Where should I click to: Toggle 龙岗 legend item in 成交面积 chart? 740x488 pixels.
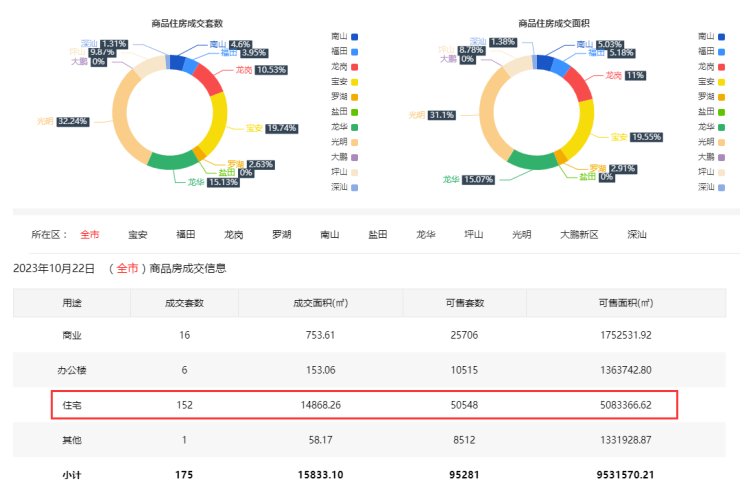click(x=714, y=66)
